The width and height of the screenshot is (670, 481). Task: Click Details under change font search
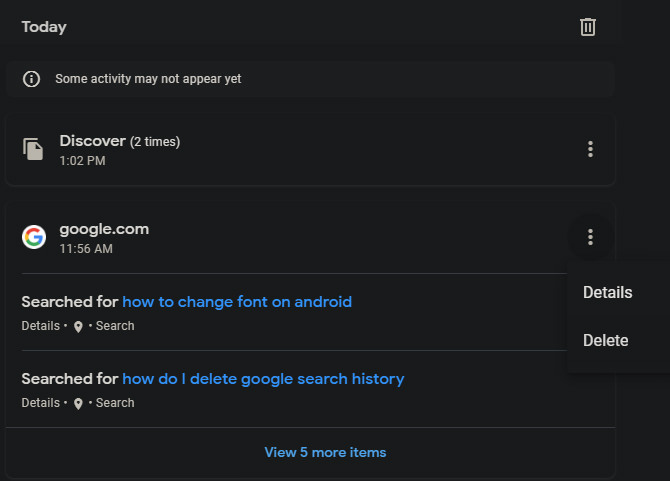(x=40, y=326)
